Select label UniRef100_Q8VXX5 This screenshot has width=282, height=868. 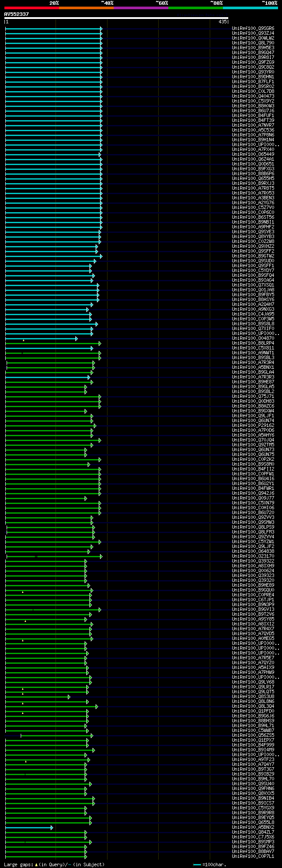[x=253, y=793]
